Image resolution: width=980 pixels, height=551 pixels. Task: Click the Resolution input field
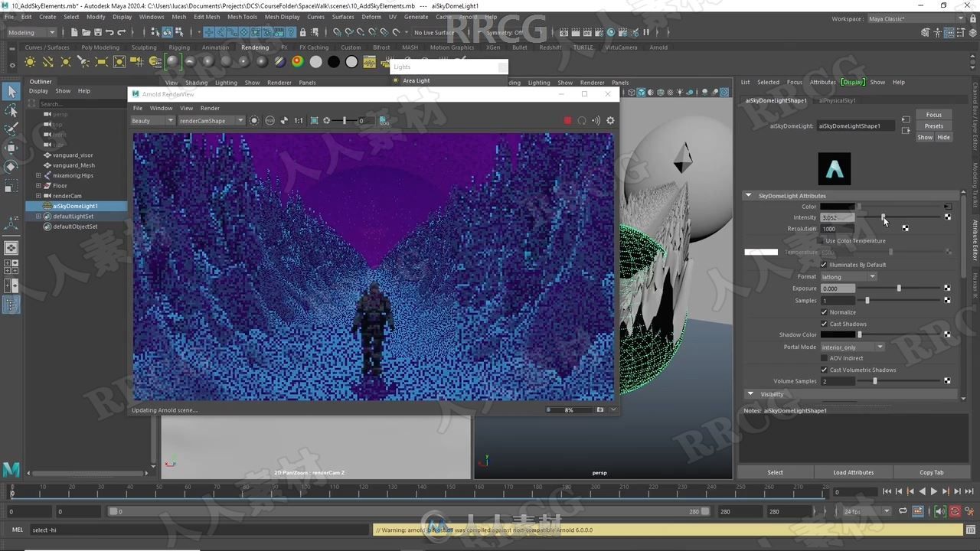(838, 229)
